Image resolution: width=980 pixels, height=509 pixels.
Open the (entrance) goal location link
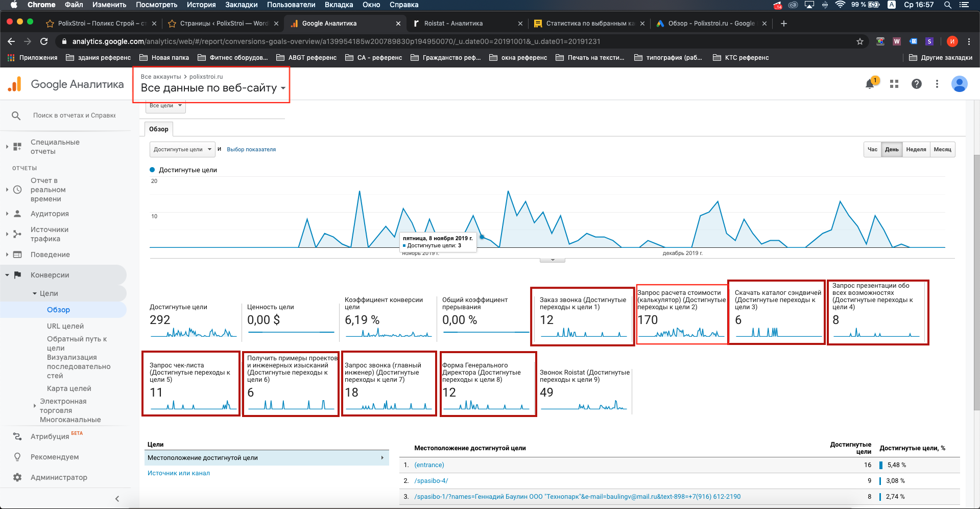[x=429, y=465]
